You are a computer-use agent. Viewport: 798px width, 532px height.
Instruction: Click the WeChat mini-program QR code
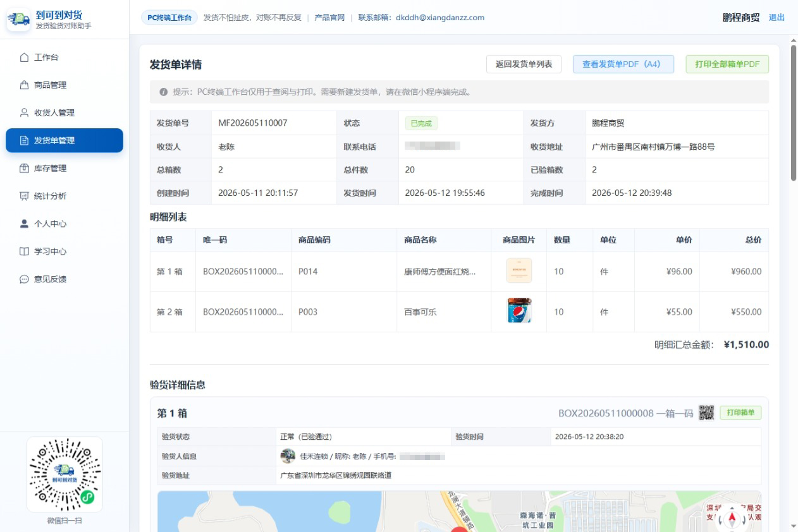coord(64,475)
